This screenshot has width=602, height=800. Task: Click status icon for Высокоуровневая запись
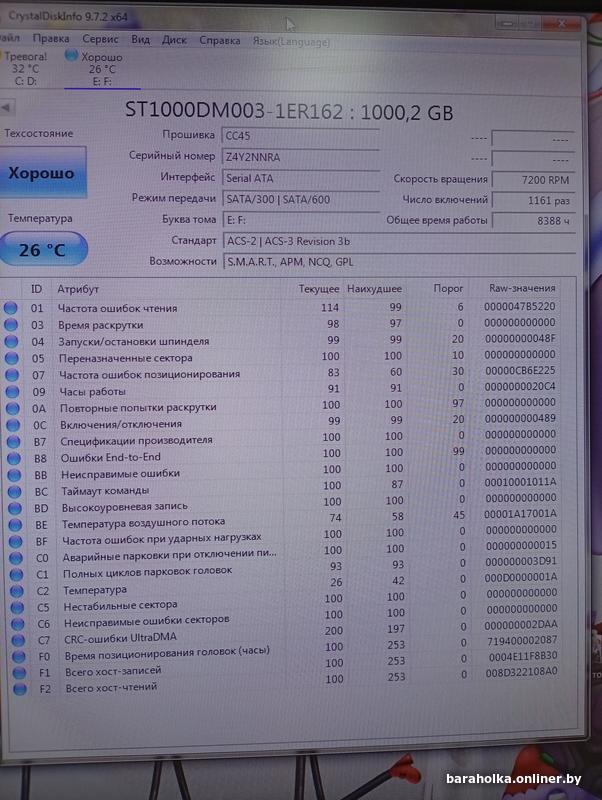[x=15, y=508]
